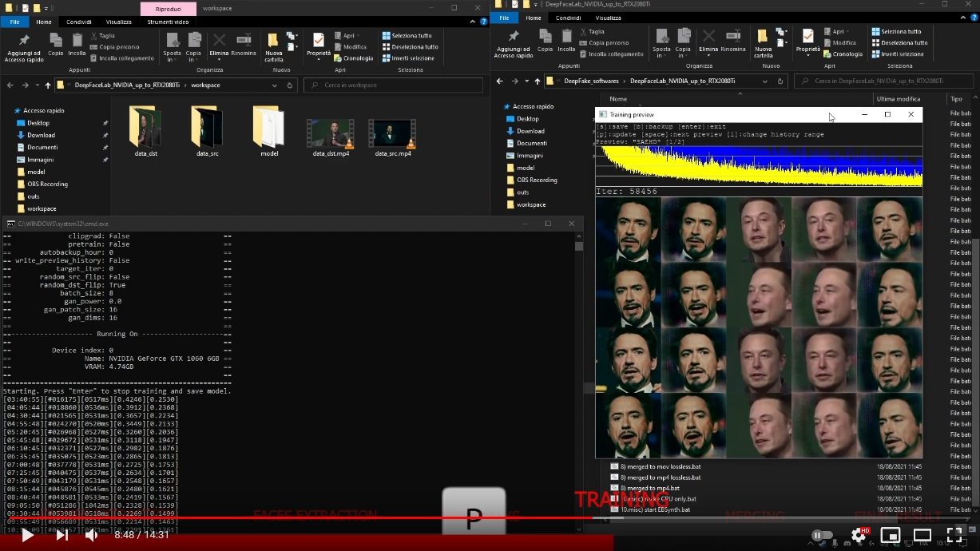The height and width of the screenshot is (551, 980).
Task: Collapse the workspace window ribbon
Action: [471, 22]
